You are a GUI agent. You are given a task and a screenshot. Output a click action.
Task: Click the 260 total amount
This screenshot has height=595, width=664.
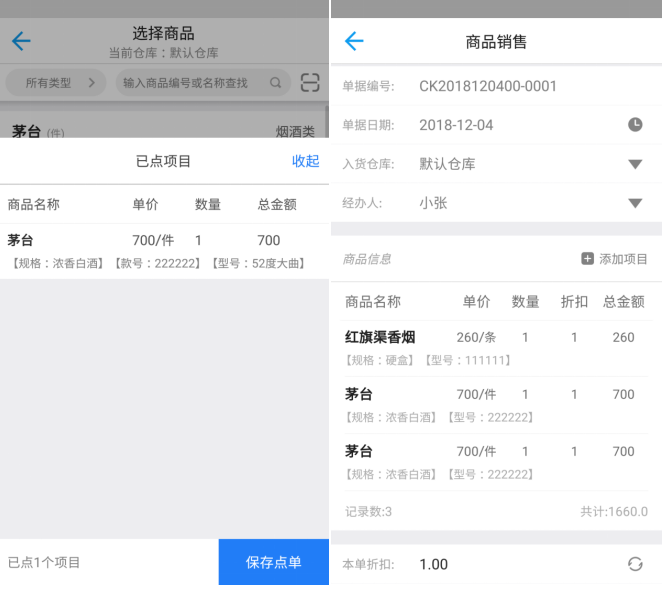coord(623,337)
